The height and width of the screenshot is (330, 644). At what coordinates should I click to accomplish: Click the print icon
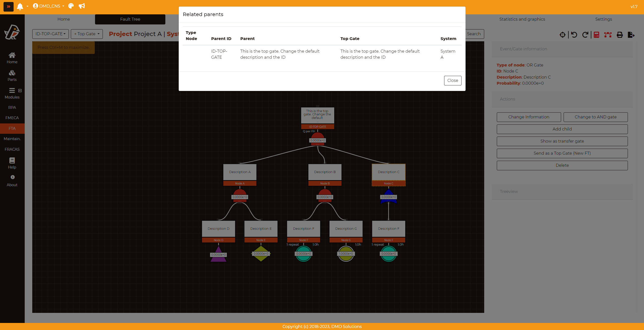tap(620, 35)
